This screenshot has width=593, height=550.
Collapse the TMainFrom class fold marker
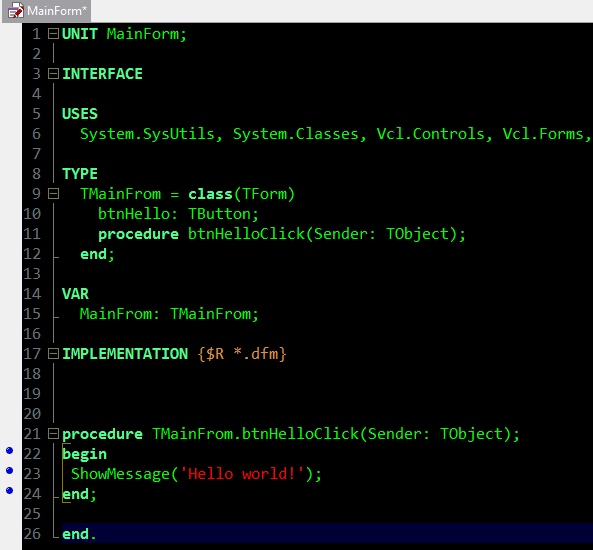[x=53, y=194]
